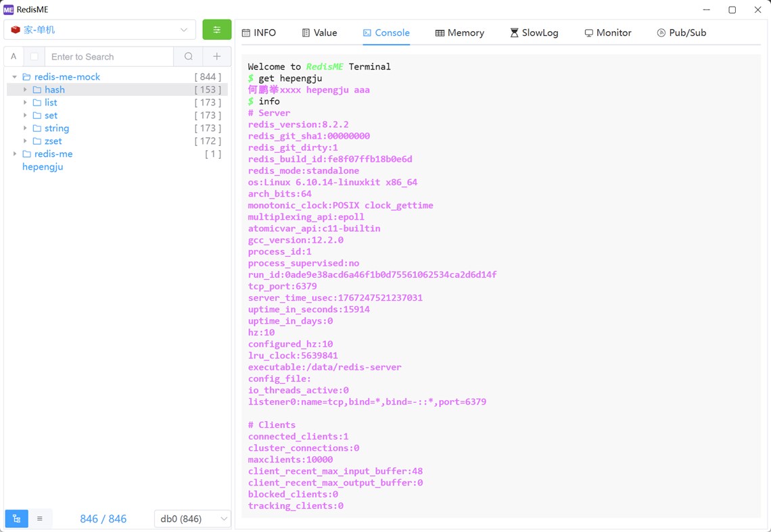This screenshot has width=771, height=532.
Task: Switch to the Monitor tab
Action: (608, 32)
